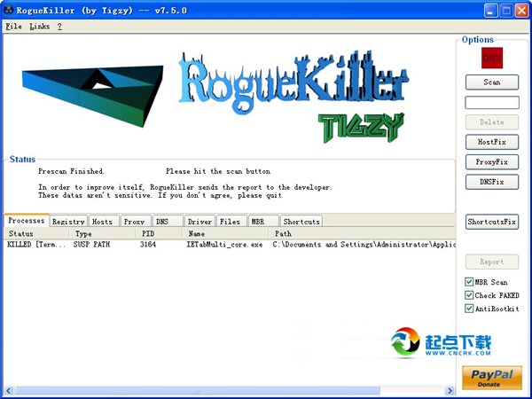Select the IETabMulti_core.exe process name
This screenshot has width=532, height=399.
click(224, 245)
